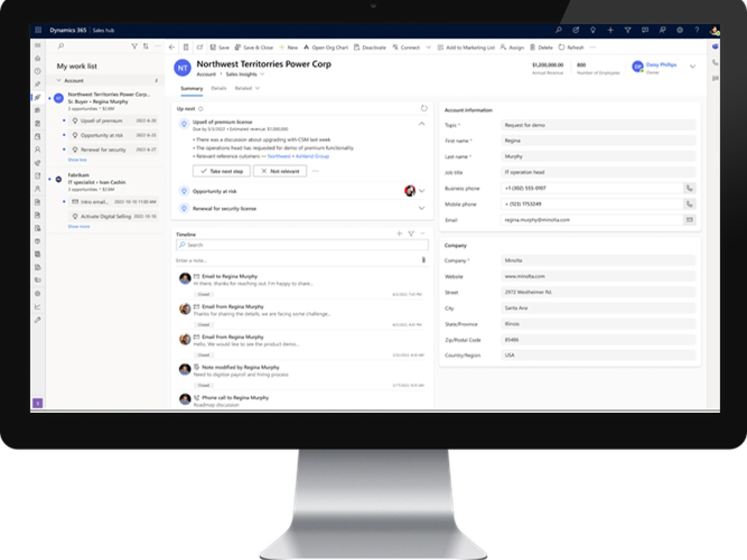Collapse Account group in work list

[59, 81]
